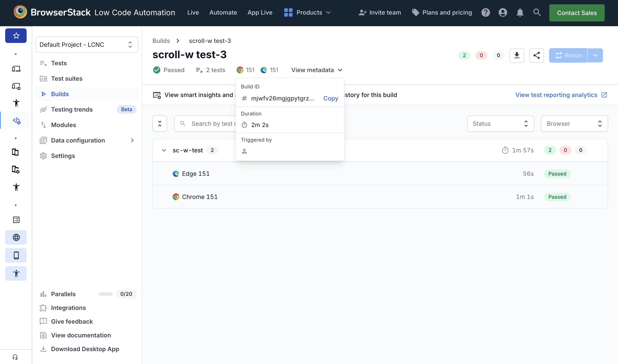Open the Default Project - LCNC selector

pyautogui.click(x=87, y=45)
